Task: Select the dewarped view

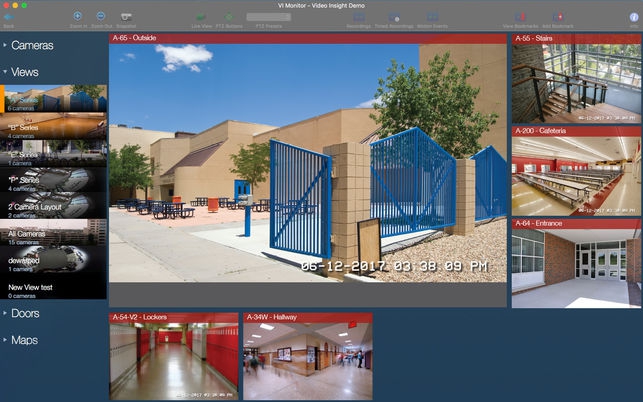Action: (53, 259)
